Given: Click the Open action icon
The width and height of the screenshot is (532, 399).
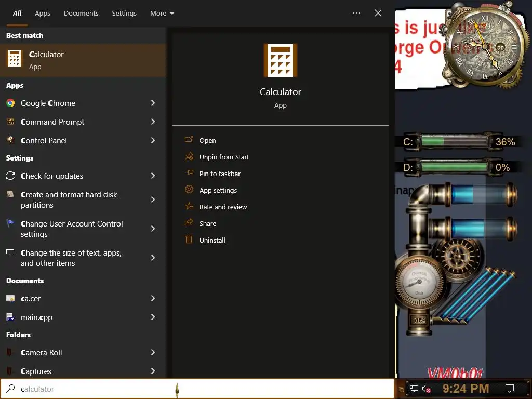Looking at the screenshot, I should (189, 139).
